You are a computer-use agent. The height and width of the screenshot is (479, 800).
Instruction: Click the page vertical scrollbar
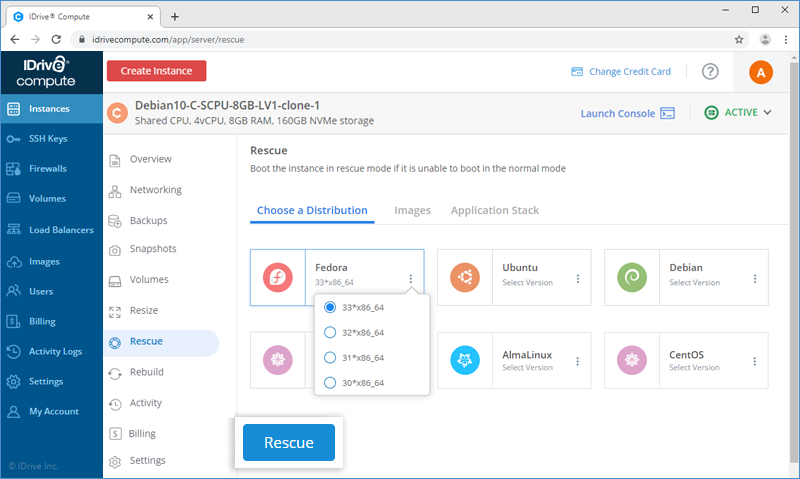pos(794,265)
